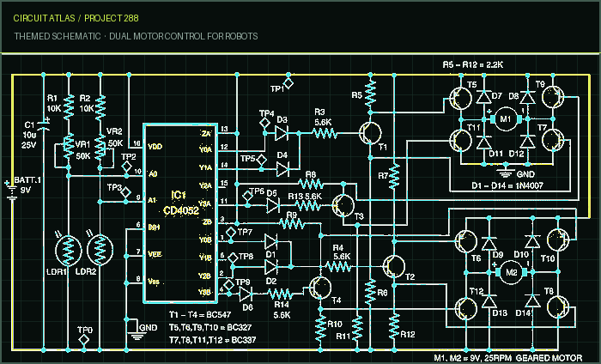The image size is (601, 364).
Task: Click the TP5 test point diamond
Action: tap(262, 159)
